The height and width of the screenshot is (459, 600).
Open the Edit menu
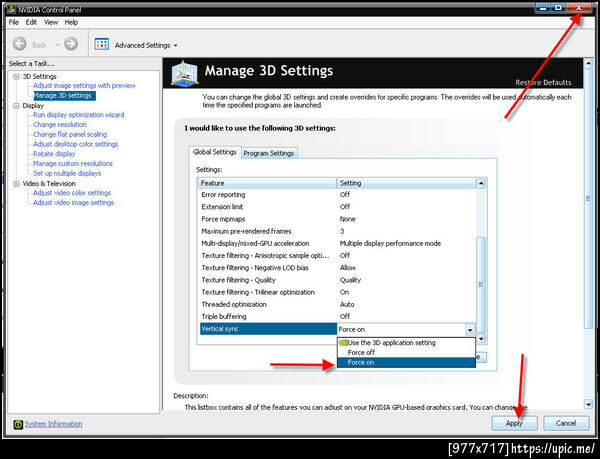[x=31, y=22]
